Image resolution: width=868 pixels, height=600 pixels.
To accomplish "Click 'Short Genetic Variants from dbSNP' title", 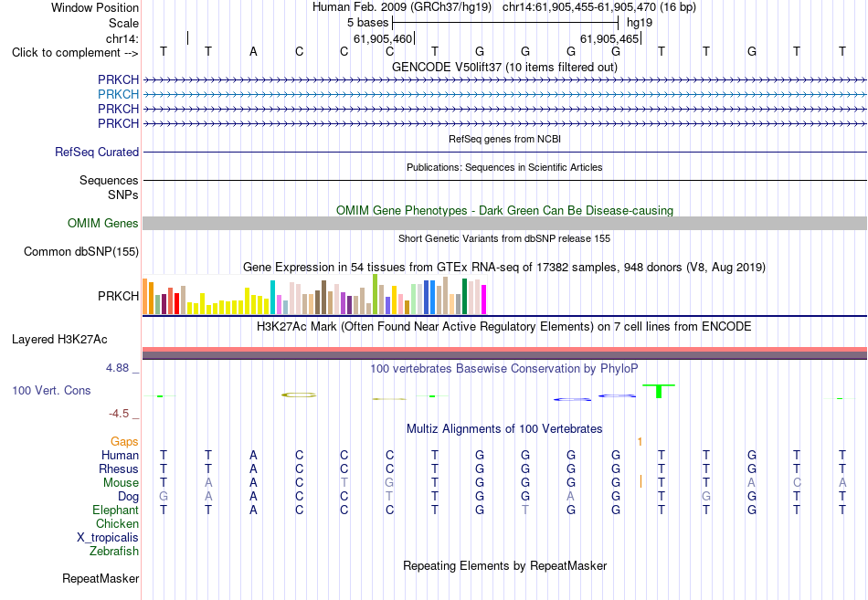I will pyautogui.click(x=504, y=238).
